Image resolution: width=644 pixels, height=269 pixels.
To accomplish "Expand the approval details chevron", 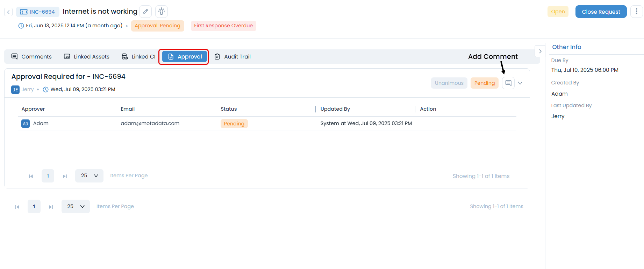I will (x=520, y=83).
